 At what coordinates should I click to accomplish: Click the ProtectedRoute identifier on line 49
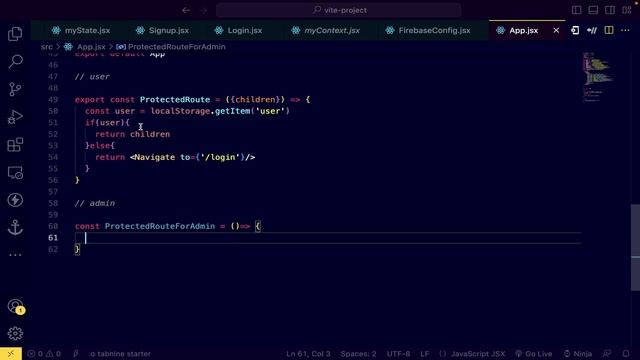pyautogui.click(x=175, y=100)
